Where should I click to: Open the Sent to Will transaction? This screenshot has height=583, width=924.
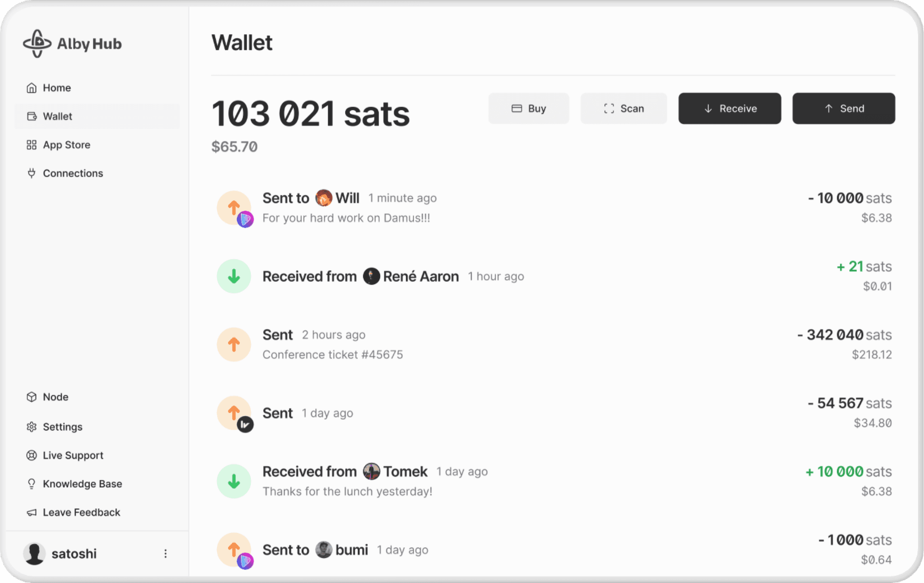554,208
